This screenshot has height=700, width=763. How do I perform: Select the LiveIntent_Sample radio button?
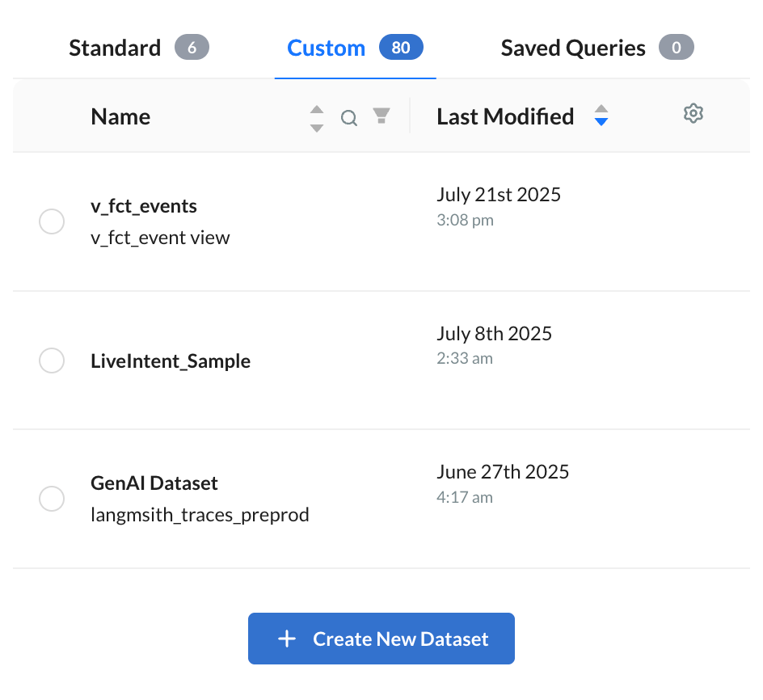pos(52,361)
